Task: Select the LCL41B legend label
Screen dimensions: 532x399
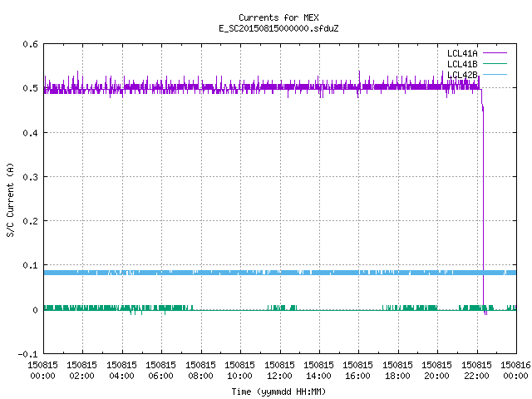Action: [x=462, y=64]
